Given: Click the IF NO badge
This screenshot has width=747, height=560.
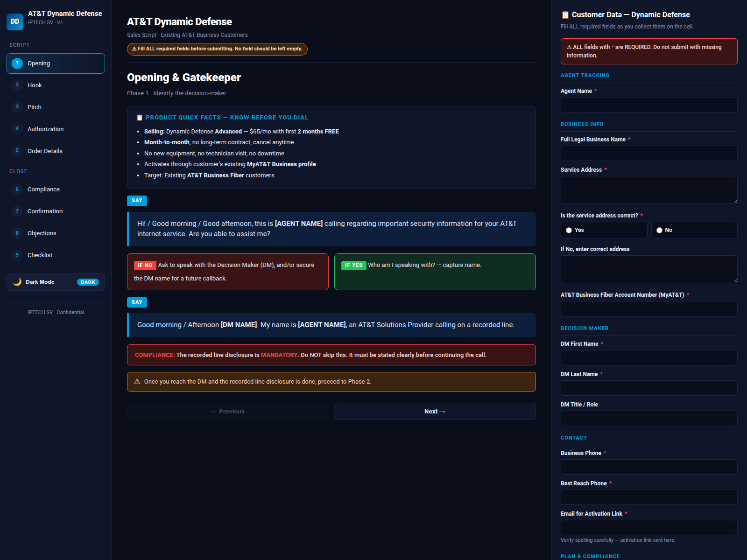Looking at the screenshot, I should pos(145,265).
